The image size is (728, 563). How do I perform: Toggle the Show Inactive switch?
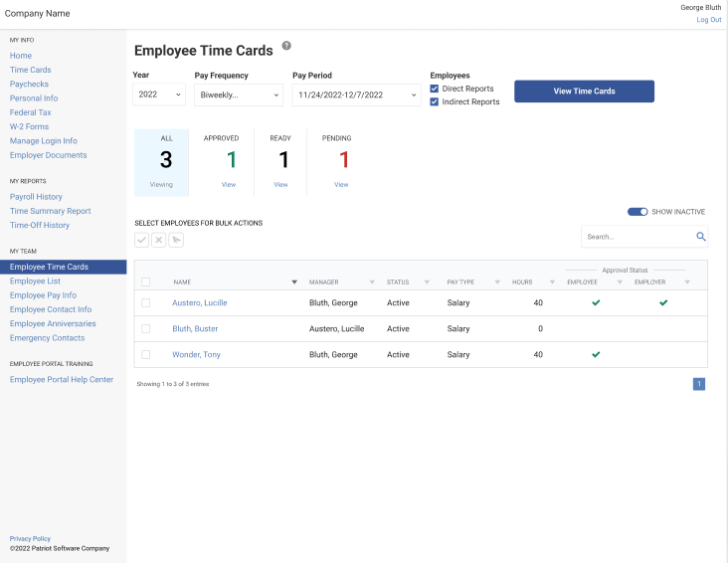[637, 212]
